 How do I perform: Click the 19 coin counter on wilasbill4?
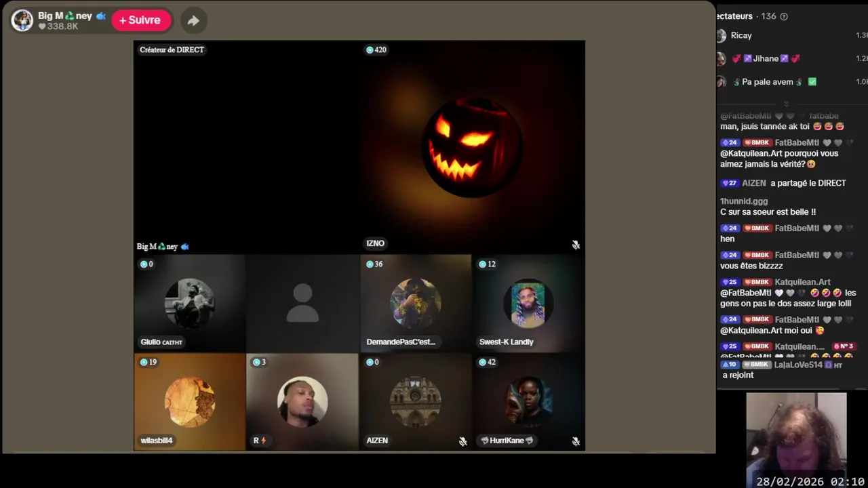(148, 362)
